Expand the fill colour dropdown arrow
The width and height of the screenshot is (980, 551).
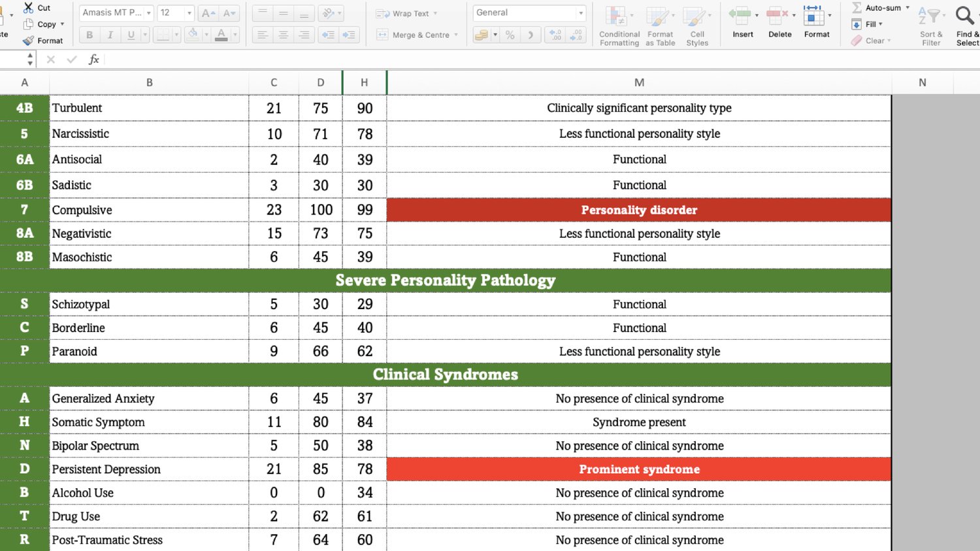(x=206, y=35)
